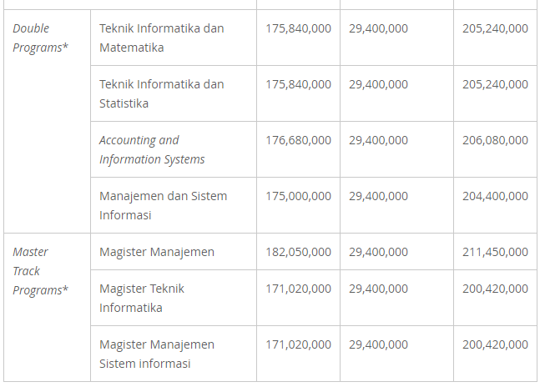
Task: Click 175,840,000 in the Matematika row
Action: pos(298,28)
